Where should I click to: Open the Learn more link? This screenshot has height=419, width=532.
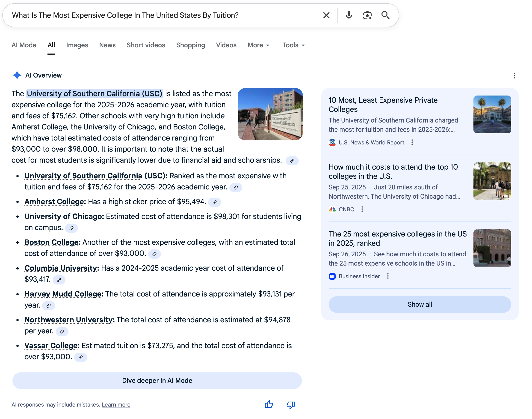point(116,404)
